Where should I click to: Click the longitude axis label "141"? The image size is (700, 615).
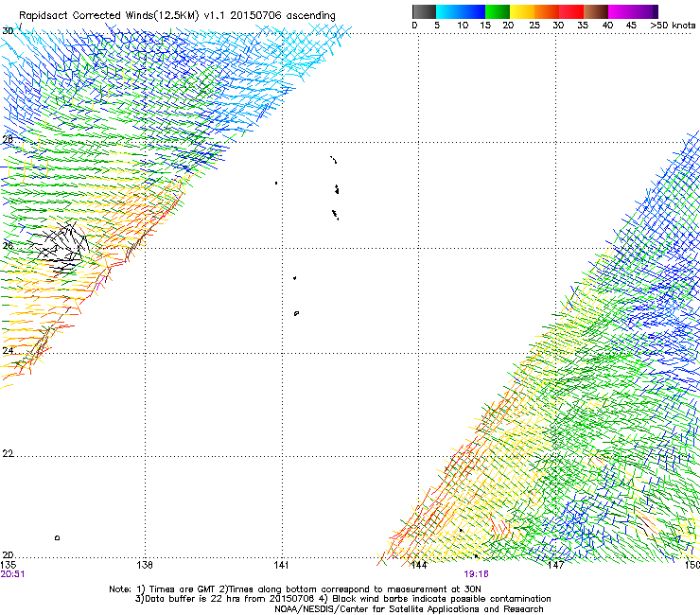[x=281, y=565]
